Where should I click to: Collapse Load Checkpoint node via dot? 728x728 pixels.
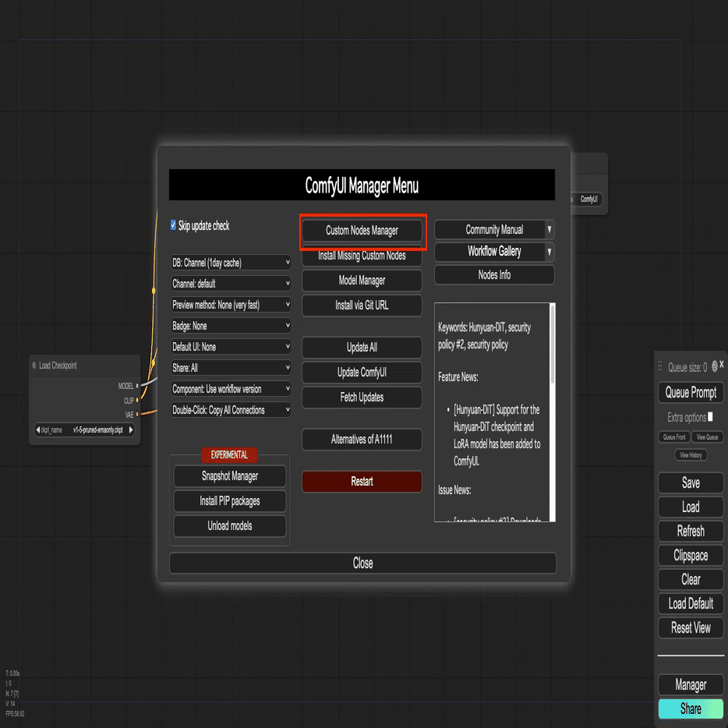tap(34, 366)
